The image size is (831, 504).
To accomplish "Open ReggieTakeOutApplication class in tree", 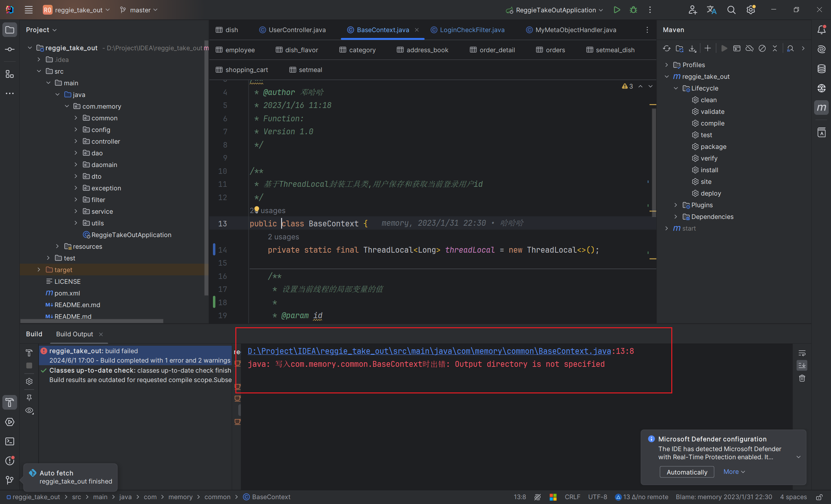I will (x=131, y=235).
